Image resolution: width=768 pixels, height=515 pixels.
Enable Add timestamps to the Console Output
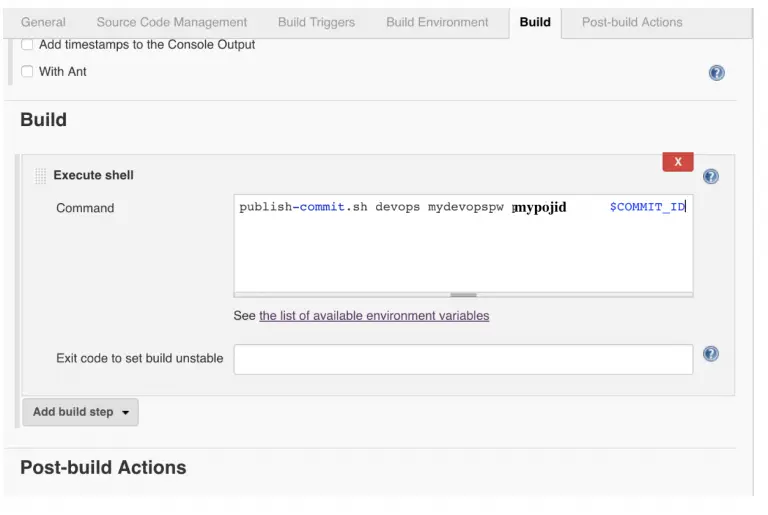pyautogui.click(x=27, y=45)
